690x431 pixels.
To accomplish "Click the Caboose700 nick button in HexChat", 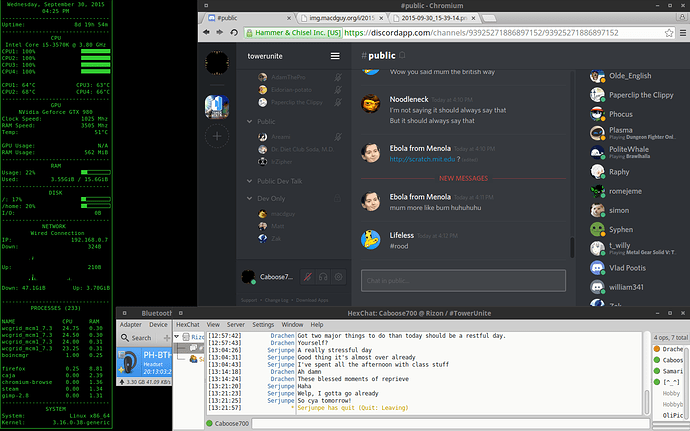I will click(x=228, y=424).
